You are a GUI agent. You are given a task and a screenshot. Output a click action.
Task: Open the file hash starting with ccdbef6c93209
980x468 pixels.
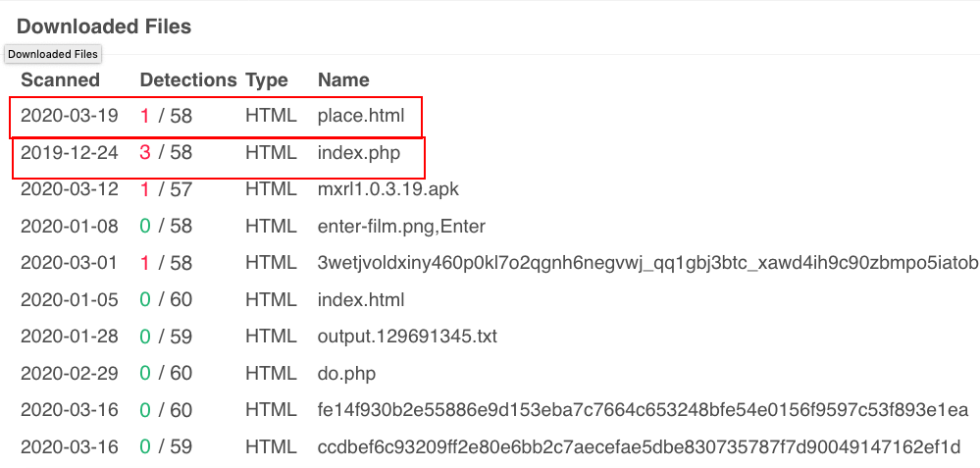point(639,447)
